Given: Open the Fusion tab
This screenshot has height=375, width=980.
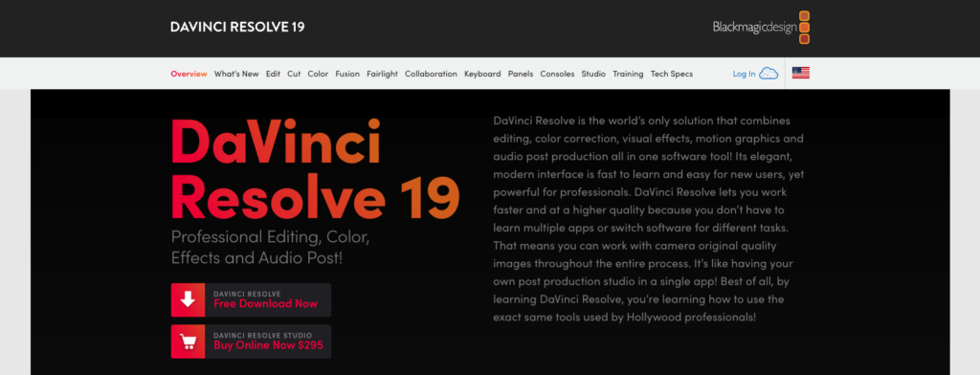Looking at the screenshot, I should pos(347,74).
